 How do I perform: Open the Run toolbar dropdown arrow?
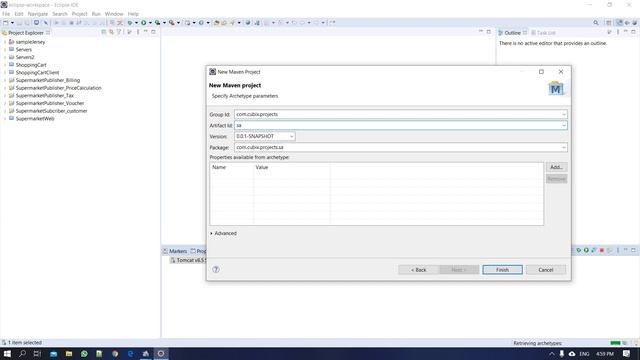[x=150, y=23]
